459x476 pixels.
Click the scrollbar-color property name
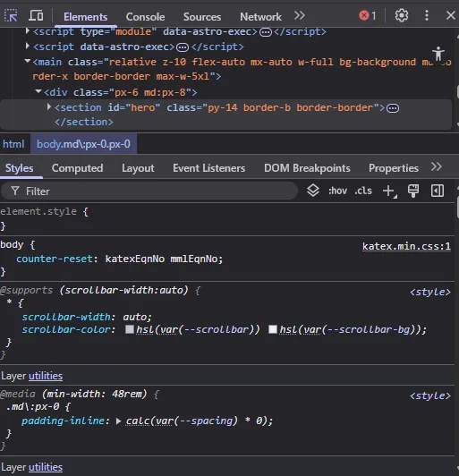tap(66, 329)
